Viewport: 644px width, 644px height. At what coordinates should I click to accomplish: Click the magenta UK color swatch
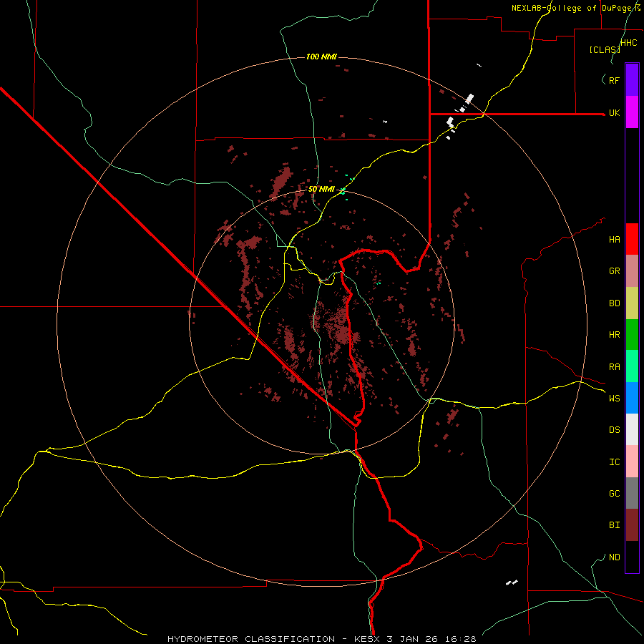(x=632, y=112)
